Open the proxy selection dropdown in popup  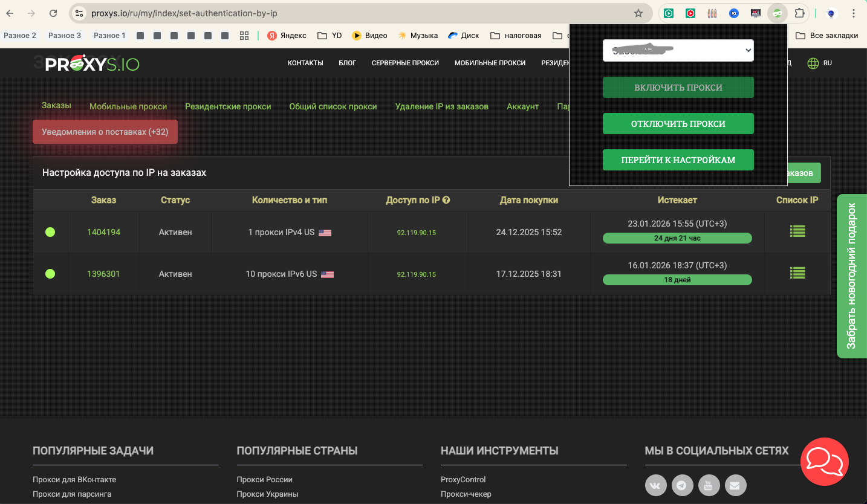678,51
